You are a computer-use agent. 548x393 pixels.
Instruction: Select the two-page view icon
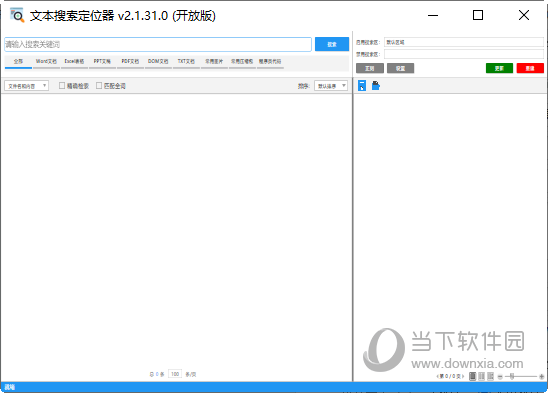tap(482, 376)
